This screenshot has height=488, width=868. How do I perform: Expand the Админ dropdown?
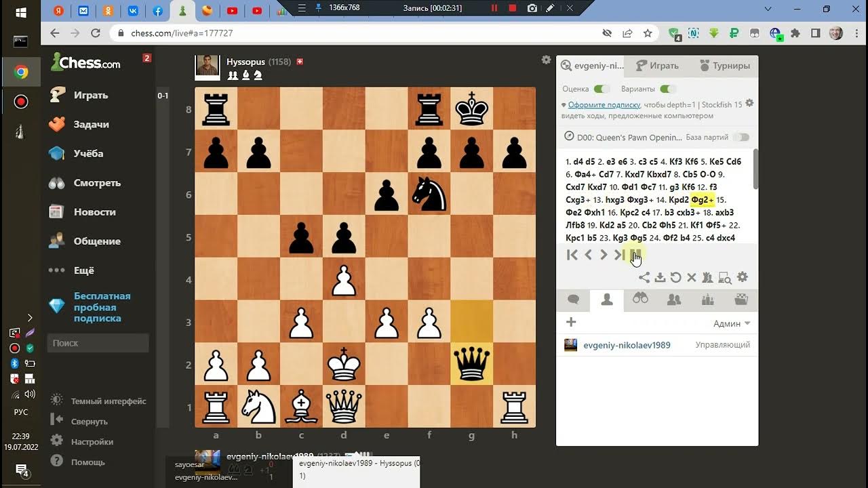[732, 323]
